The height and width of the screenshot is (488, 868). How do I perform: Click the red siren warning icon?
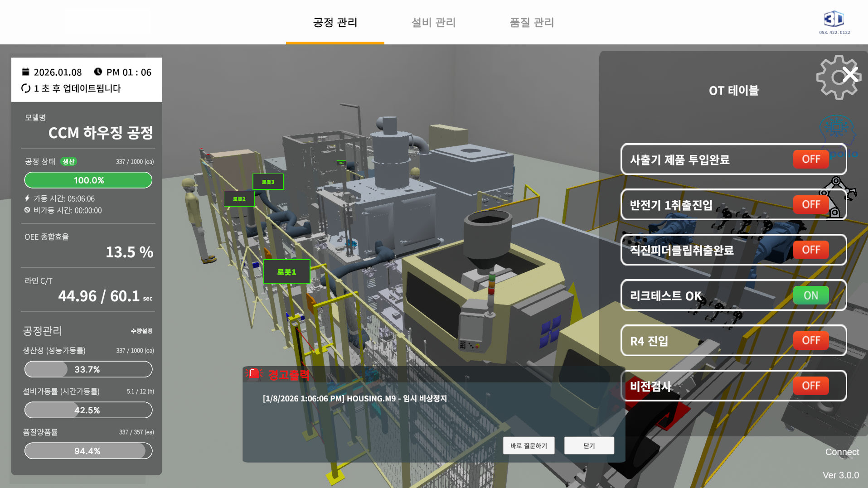(x=254, y=373)
